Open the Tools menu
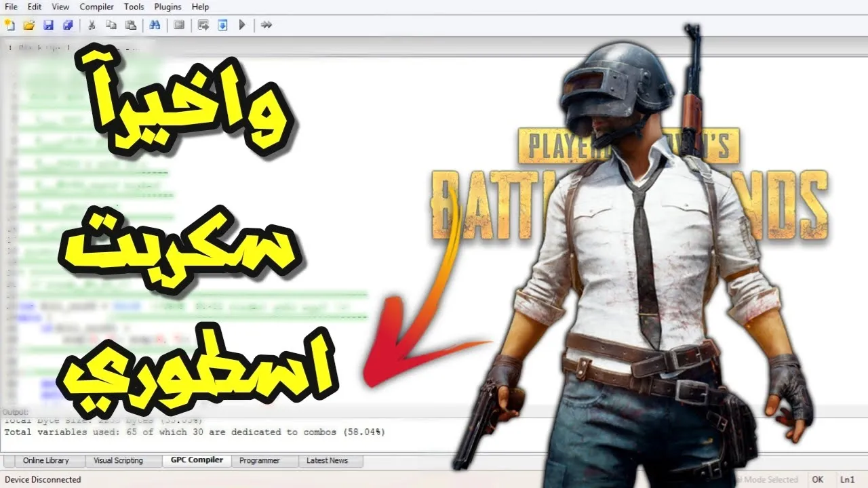The height and width of the screenshot is (488, 868). [134, 7]
